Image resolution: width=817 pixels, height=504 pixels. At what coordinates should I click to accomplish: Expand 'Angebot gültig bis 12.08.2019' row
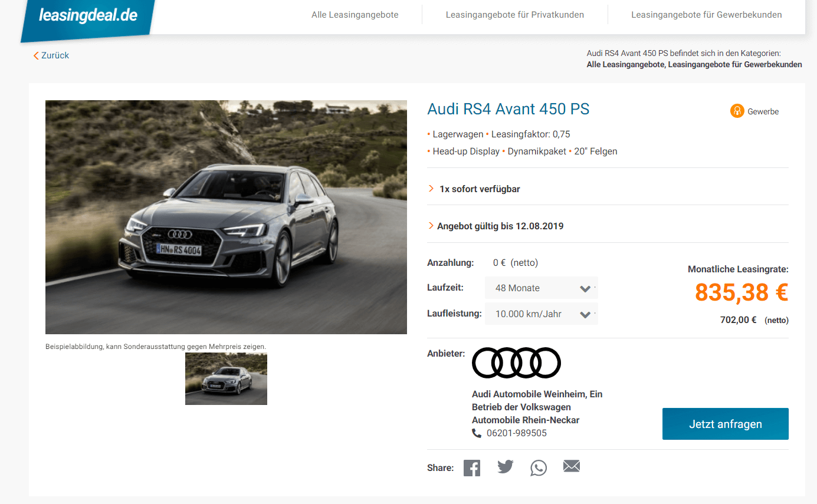tap(608, 226)
